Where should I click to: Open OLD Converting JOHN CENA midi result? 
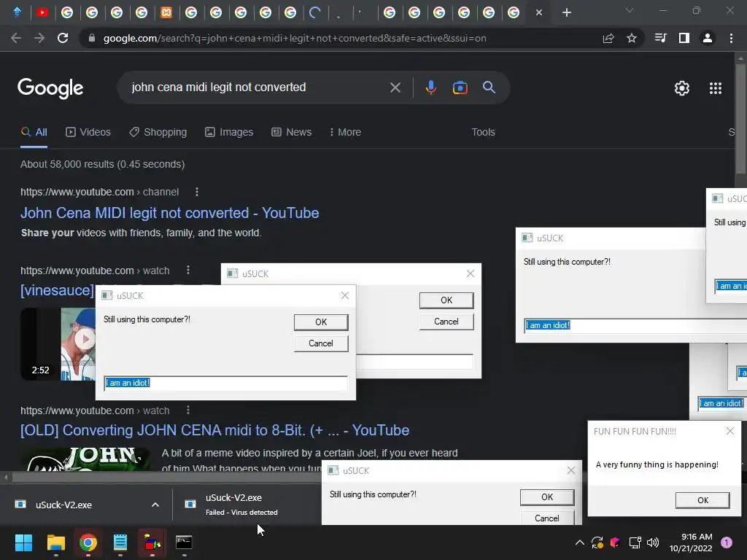point(215,430)
